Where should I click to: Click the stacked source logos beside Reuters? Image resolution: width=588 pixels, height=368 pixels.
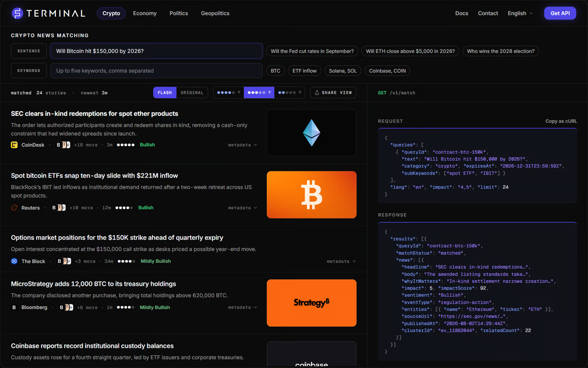pos(59,208)
